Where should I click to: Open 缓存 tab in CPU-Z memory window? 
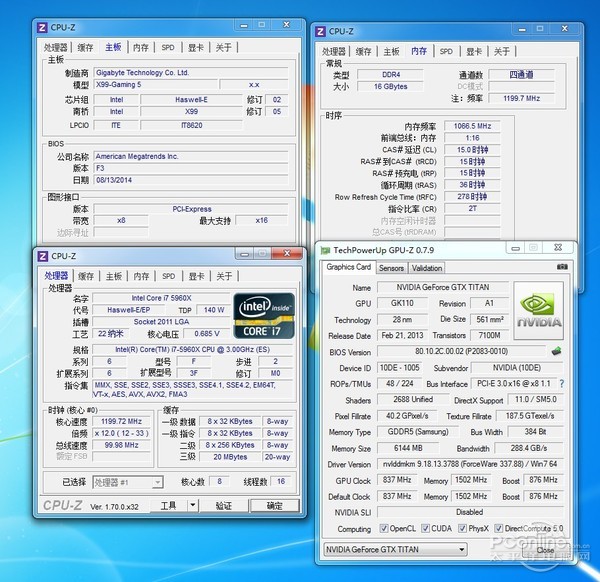pyautogui.click(x=364, y=51)
